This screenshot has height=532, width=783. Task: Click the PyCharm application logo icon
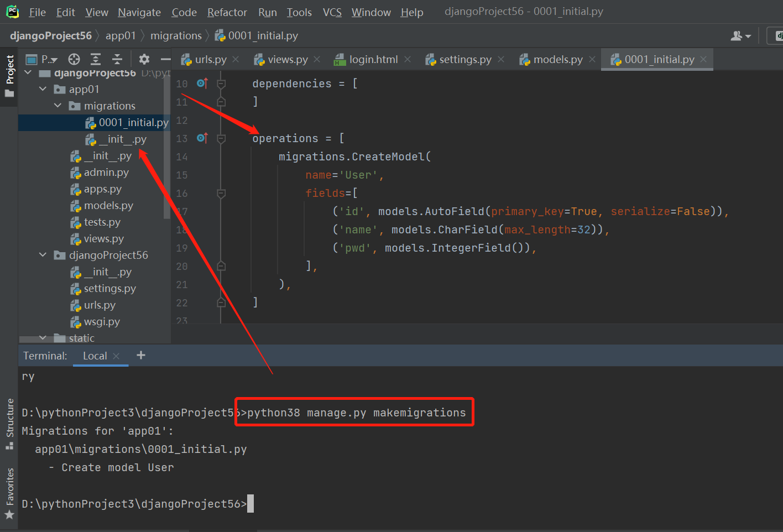pyautogui.click(x=12, y=12)
